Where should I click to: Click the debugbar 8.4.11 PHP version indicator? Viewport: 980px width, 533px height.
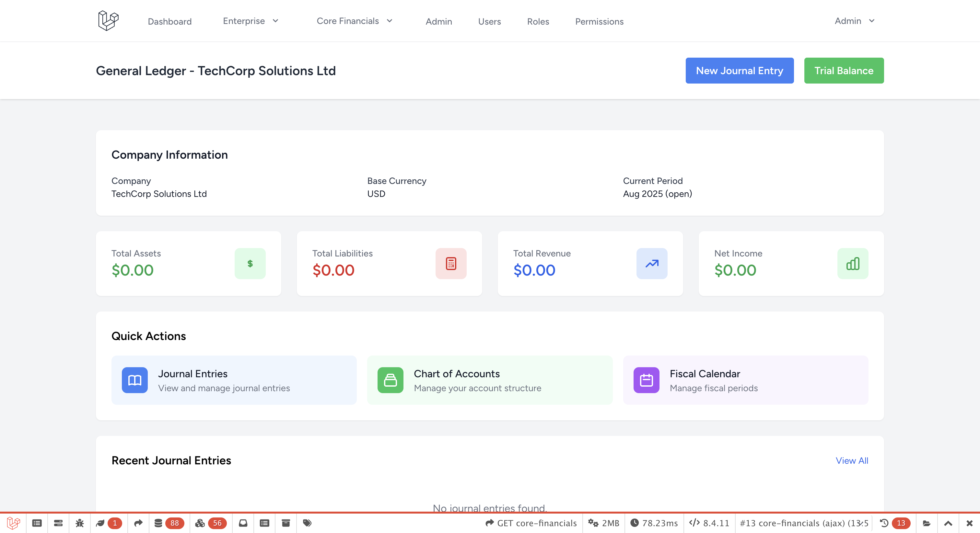click(709, 523)
